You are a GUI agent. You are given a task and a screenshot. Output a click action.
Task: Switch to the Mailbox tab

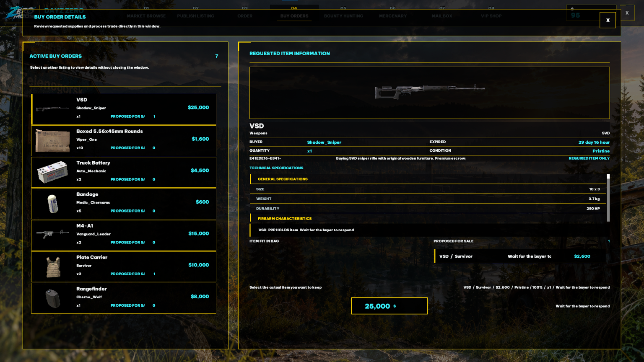442,13
